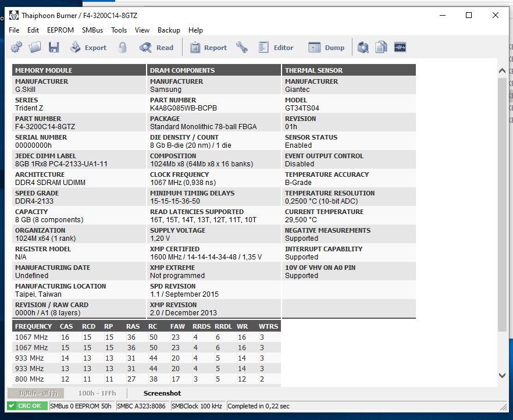Click the copy documents icon in the toolbar
Screen dimensions: 513x420
click(381, 48)
